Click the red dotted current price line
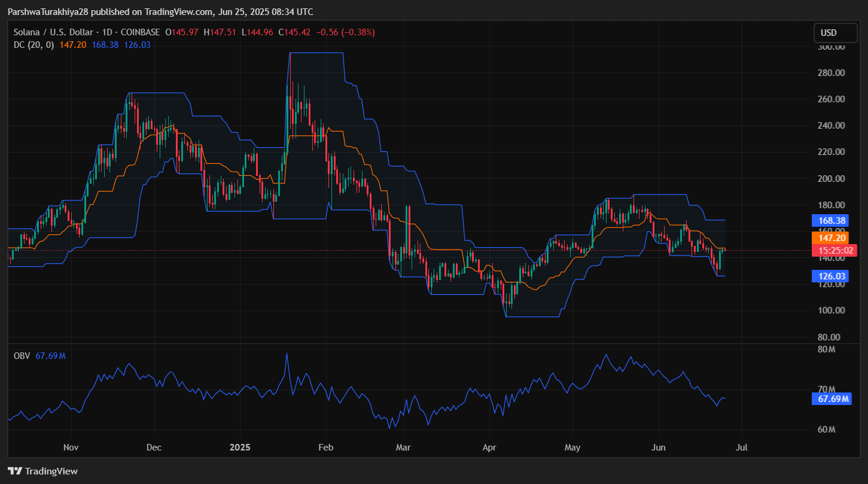 point(419,251)
